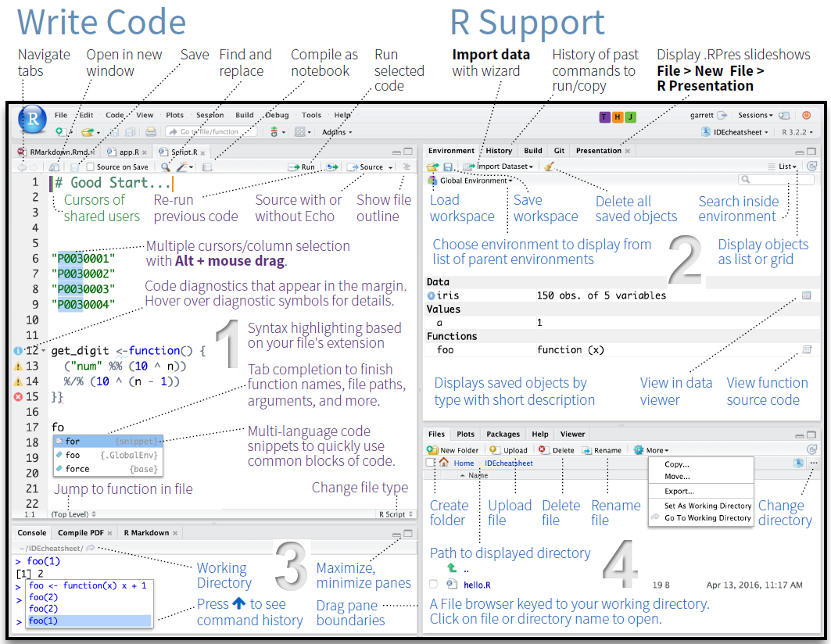Open the Global Environment dropdown

pyautogui.click(x=471, y=181)
